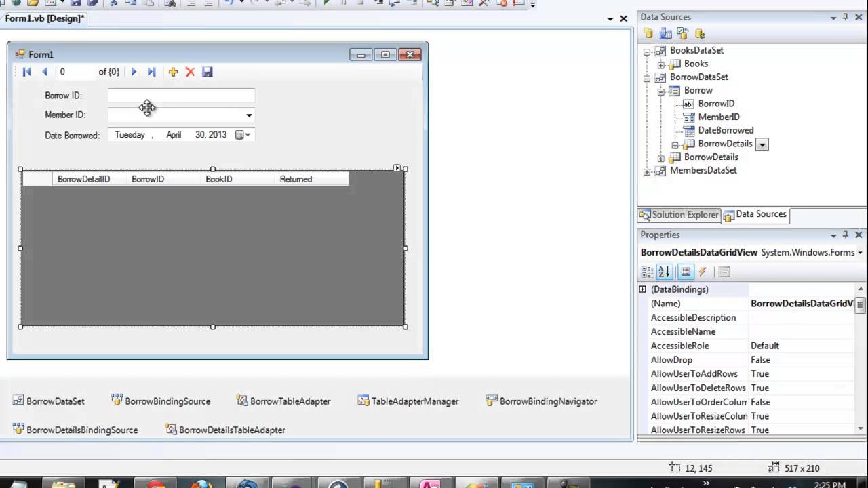
Task: Select the Form1.vb [Design] tab
Action: coord(45,18)
